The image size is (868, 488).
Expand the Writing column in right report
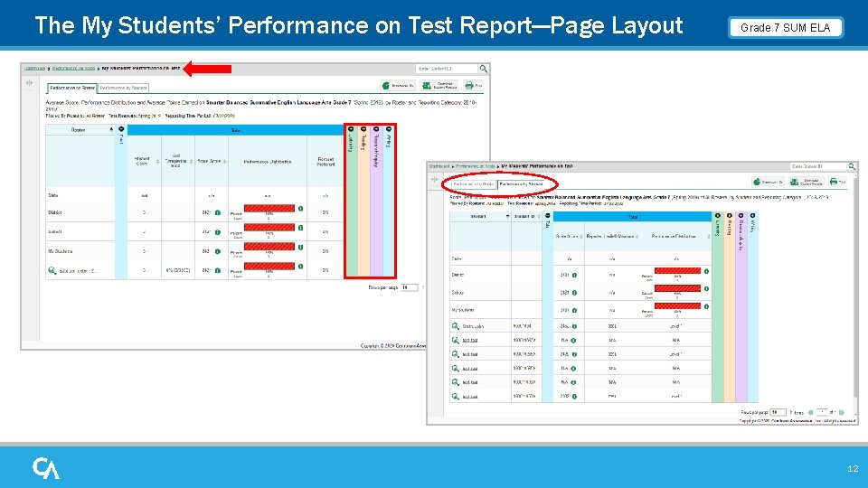tap(752, 216)
